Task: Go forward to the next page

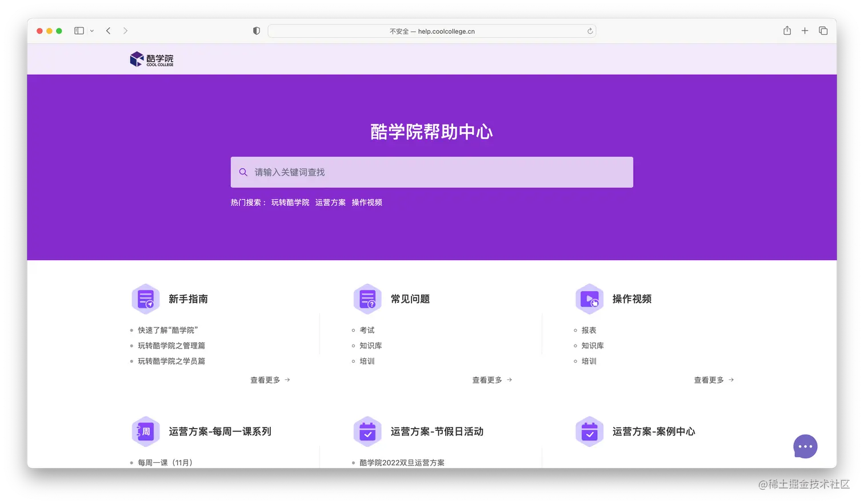Action: coord(125,31)
